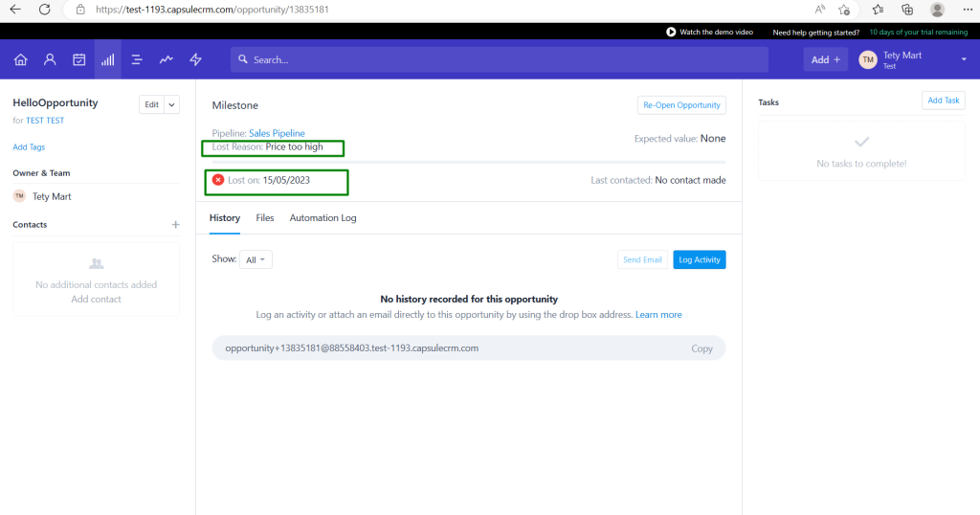This screenshot has height=515, width=980.
Task: Click Re-Open Opportunity button
Action: click(x=681, y=105)
